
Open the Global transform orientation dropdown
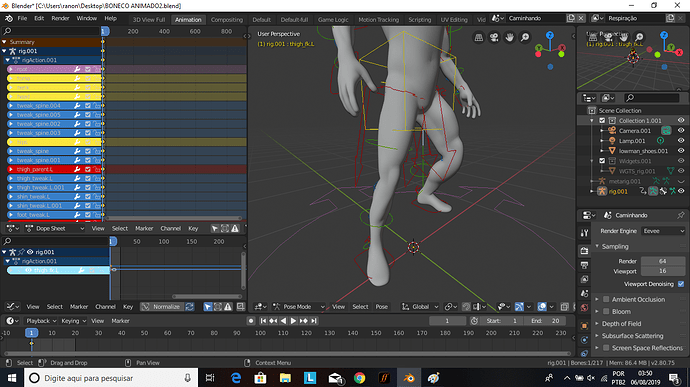point(420,307)
